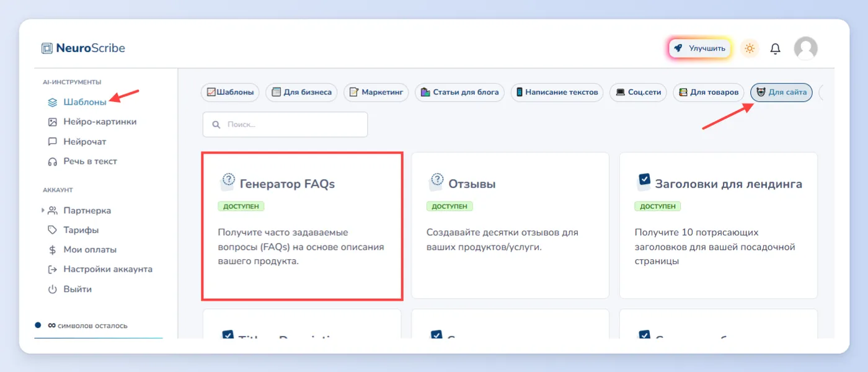Click the Генератор FAQs question icon
The width and height of the screenshot is (868, 372).
click(x=227, y=182)
